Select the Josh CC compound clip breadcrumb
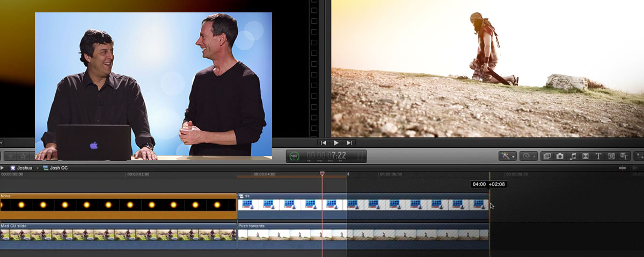 pos(55,168)
